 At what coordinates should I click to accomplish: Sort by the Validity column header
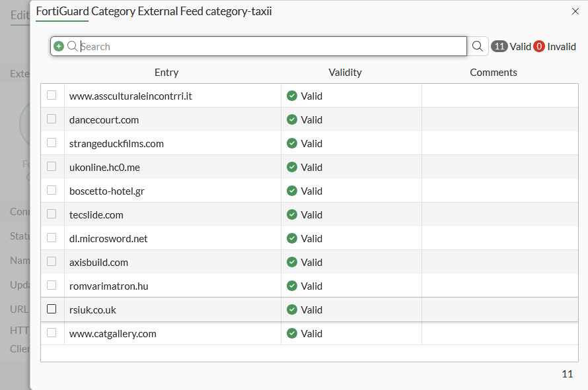345,73
